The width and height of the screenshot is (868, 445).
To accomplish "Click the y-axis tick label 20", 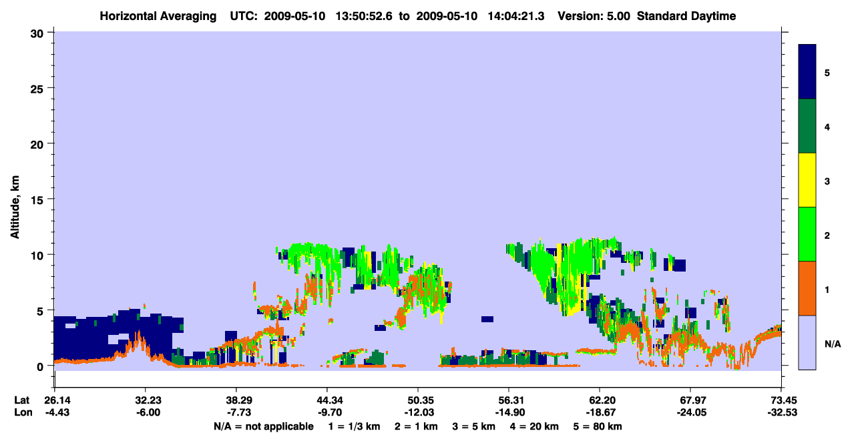I will 39,143.
